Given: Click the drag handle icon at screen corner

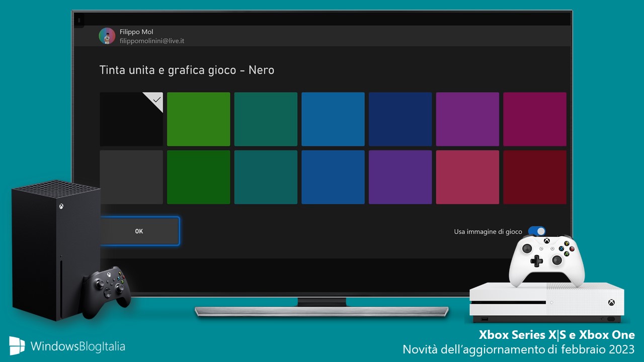Looking at the screenshot, I should tap(79, 21).
